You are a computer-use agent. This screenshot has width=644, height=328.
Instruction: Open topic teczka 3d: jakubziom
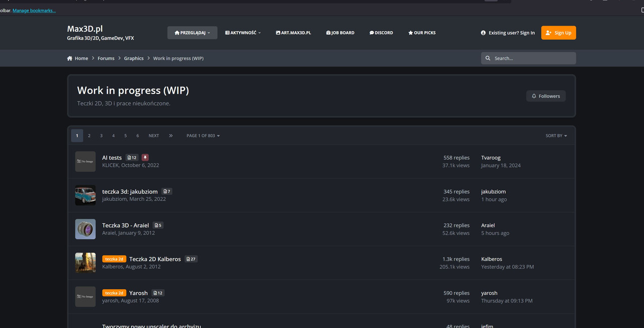(x=129, y=192)
